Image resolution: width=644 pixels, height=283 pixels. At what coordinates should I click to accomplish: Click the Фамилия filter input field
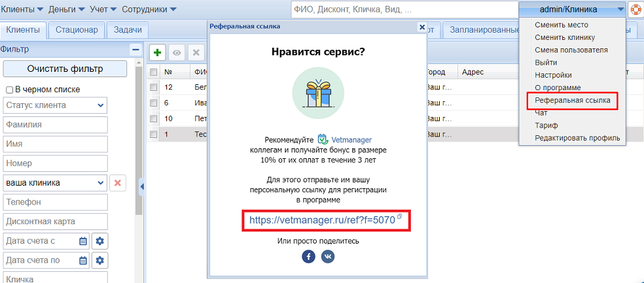coord(55,125)
